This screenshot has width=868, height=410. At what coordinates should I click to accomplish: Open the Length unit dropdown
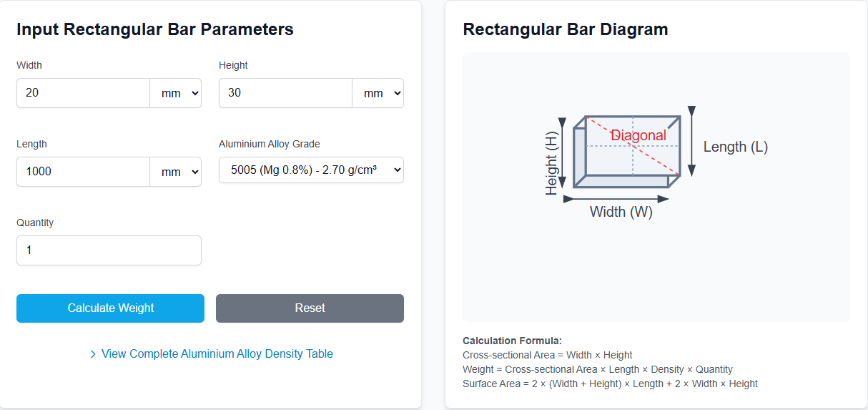(176, 172)
